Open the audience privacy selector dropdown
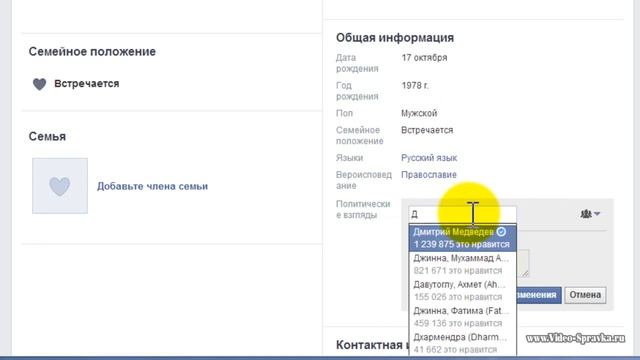Screen dimensions: 640x360 590,213
